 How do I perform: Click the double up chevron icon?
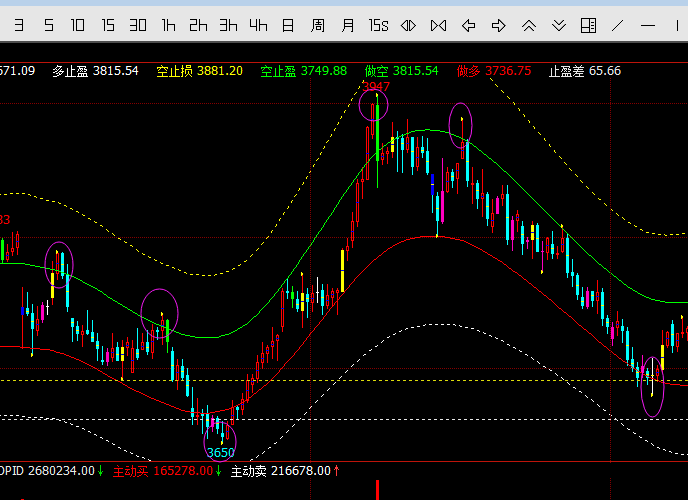coord(528,25)
